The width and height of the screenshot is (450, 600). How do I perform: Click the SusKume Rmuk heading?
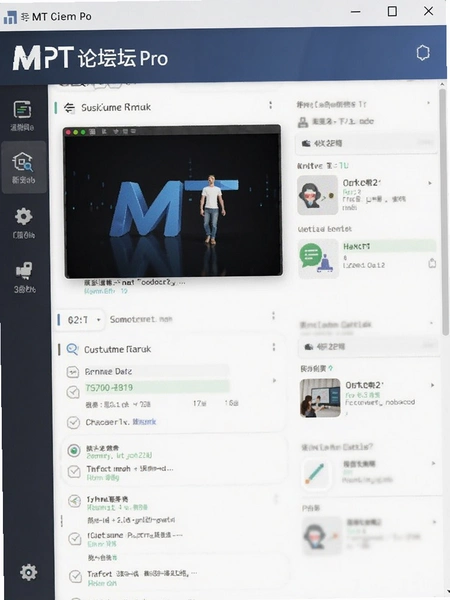(x=116, y=108)
